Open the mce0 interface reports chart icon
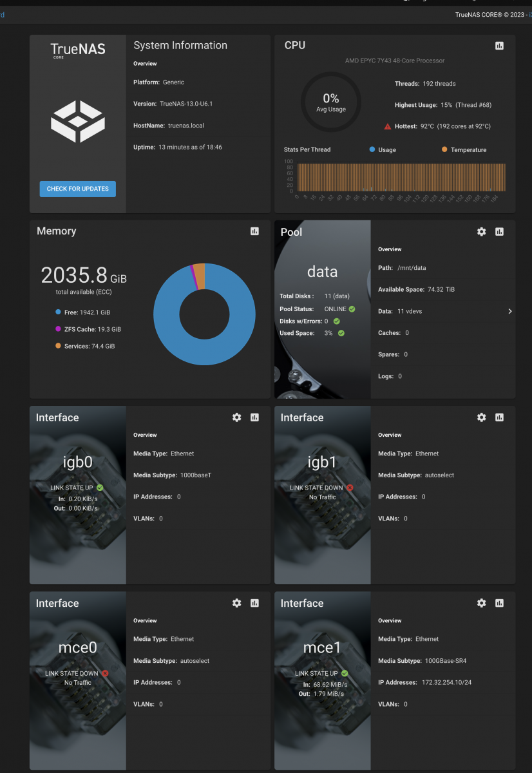532x773 pixels. pyautogui.click(x=254, y=603)
